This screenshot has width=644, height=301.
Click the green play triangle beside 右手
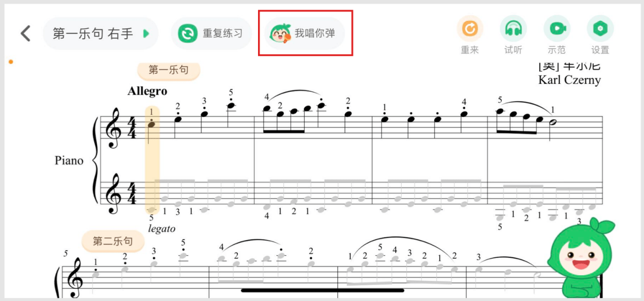tap(146, 34)
